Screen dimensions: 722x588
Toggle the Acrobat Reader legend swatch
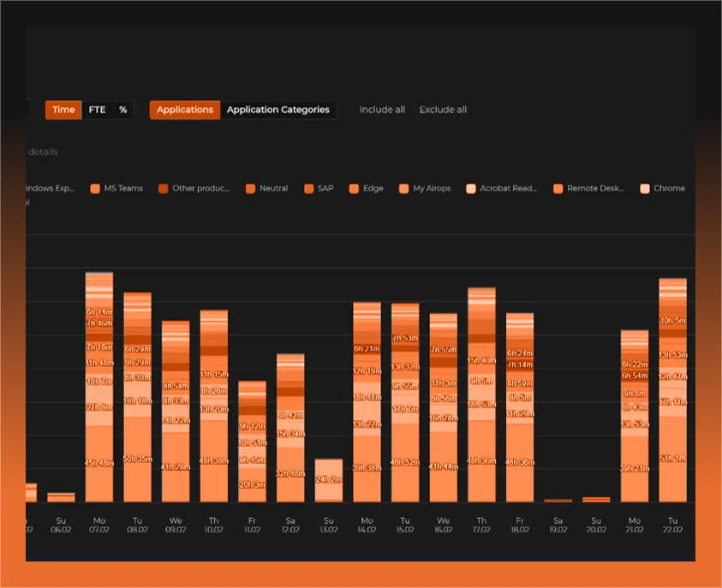471,188
